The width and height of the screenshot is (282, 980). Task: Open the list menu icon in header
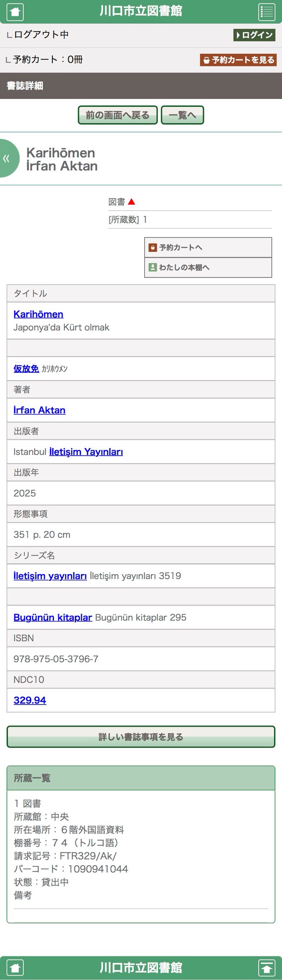(267, 11)
